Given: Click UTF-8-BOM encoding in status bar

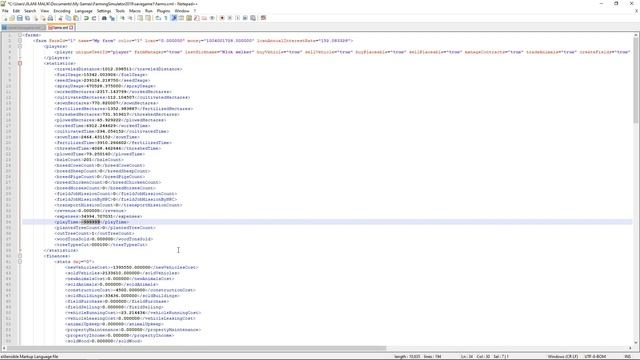Looking at the screenshot, I should [595, 356].
